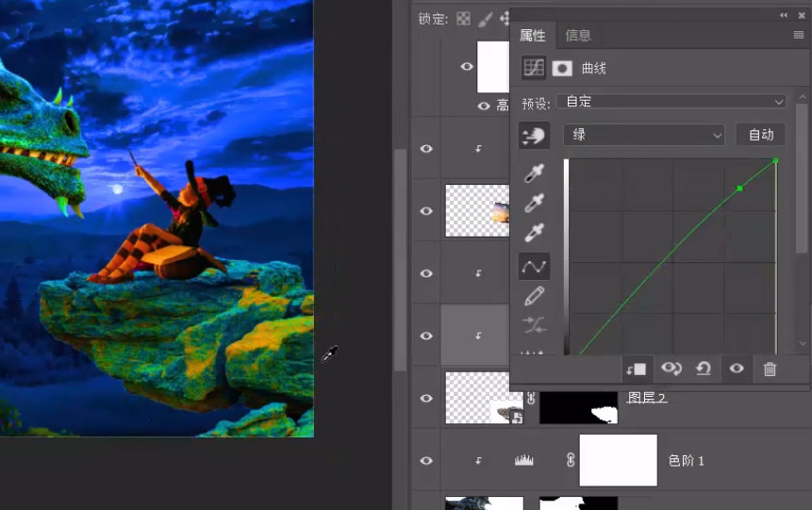
Task: Activate the edit points curve tool
Action: point(534,267)
